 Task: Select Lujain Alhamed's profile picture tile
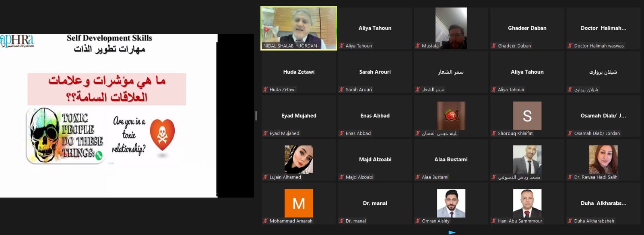(x=299, y=160)
